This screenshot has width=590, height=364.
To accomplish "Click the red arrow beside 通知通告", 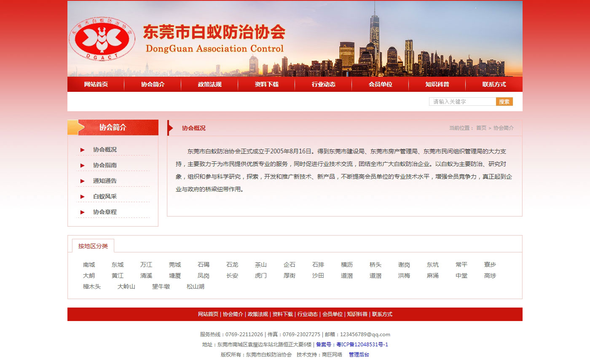I will [83, 181].
